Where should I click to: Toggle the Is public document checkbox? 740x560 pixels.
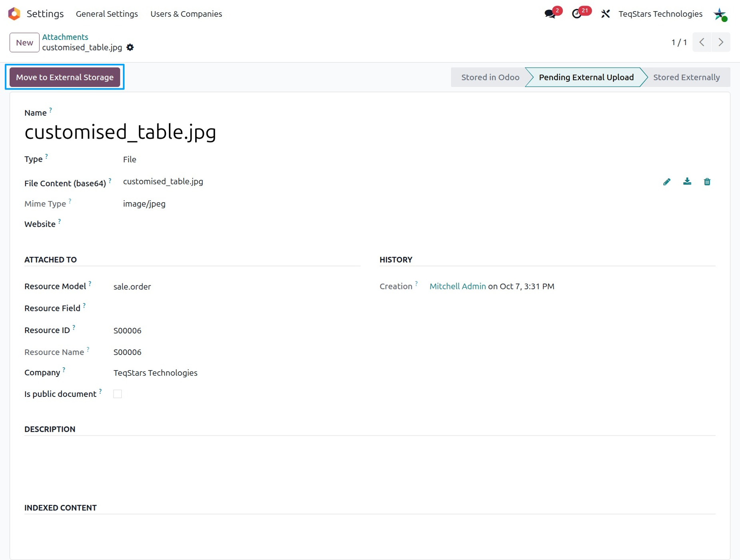118,394
